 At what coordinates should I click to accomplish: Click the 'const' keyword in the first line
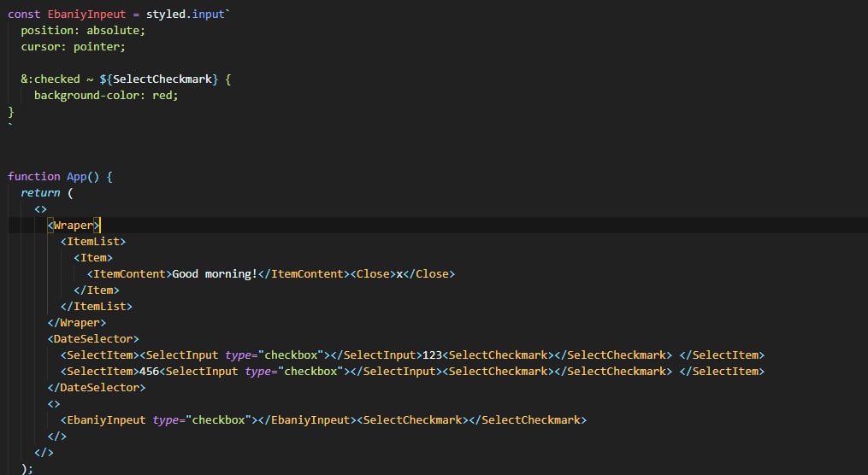(24, 15)
